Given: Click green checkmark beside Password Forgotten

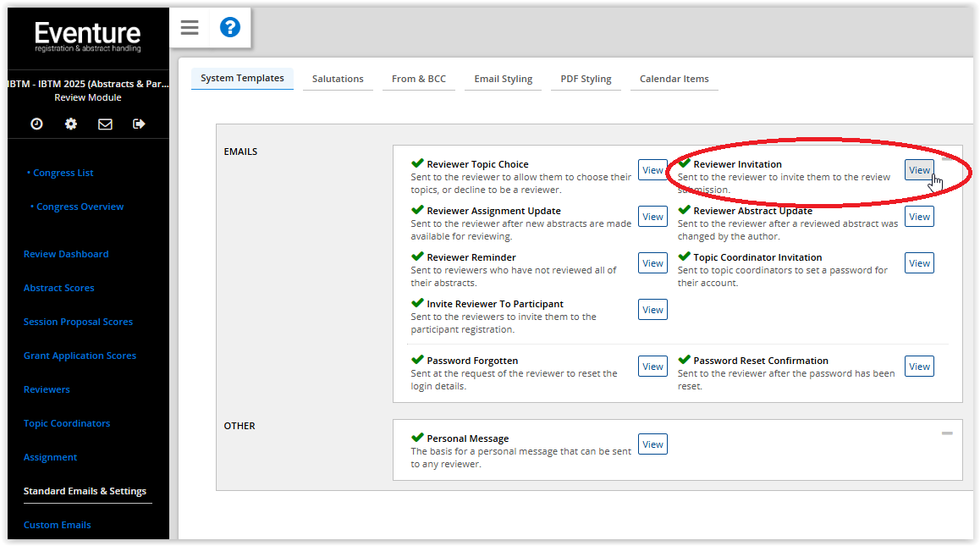Looking at the screenshot, I should [417, 360].
